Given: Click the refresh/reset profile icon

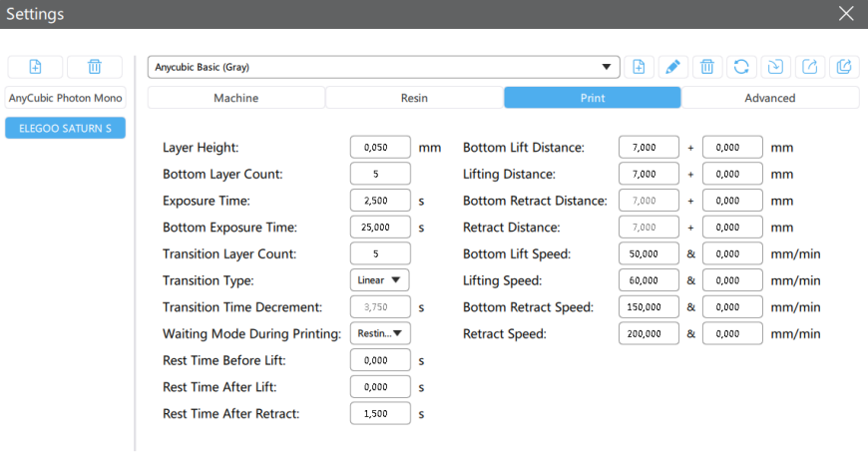Looking at the screenshot, I should point(740,67).
